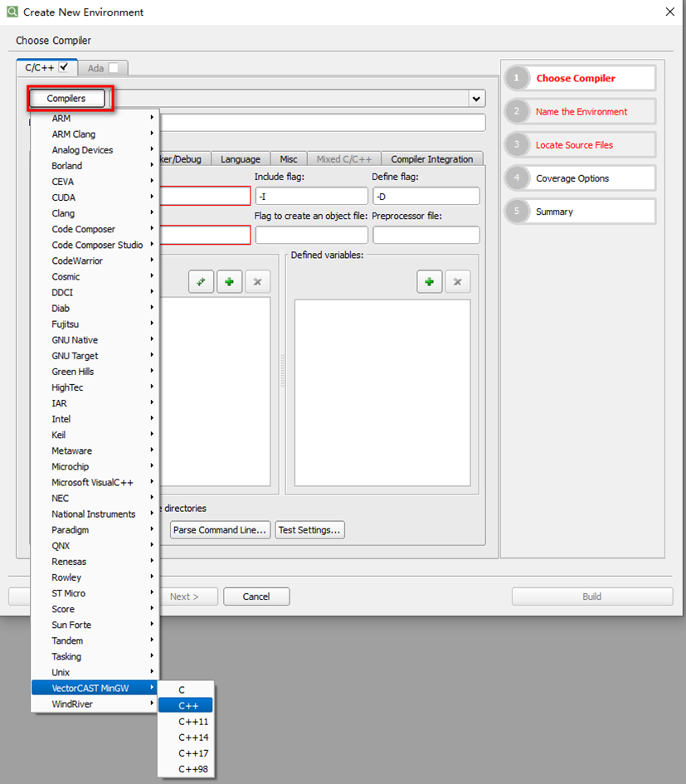Open the GNU Target submenu
686x784 pixels.
(95, 356)
